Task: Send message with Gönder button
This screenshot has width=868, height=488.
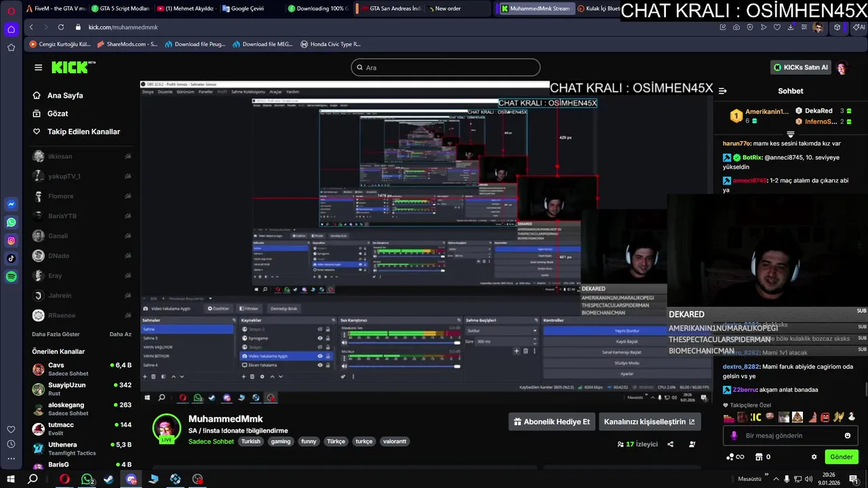Action: [x=841, y=457]
